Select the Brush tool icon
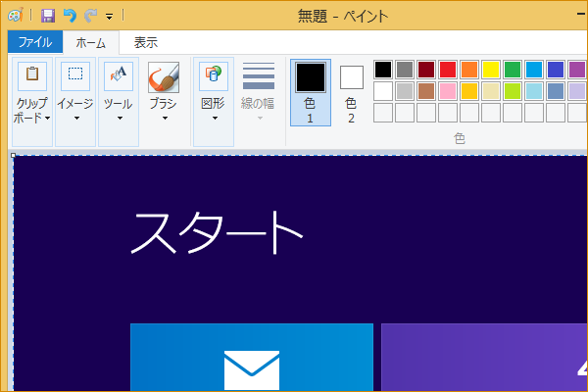This screenshot has height=392, width=588. click(x=164, y=77)
